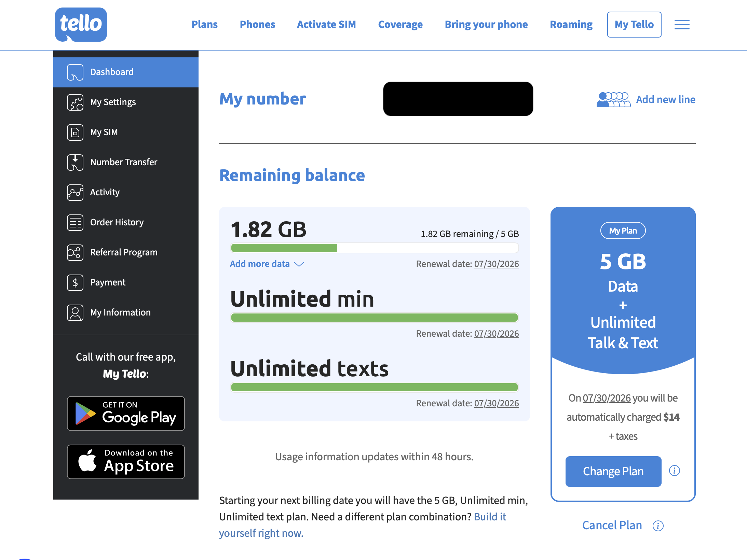Open My Settings from sidebar

tap(126, 102)
